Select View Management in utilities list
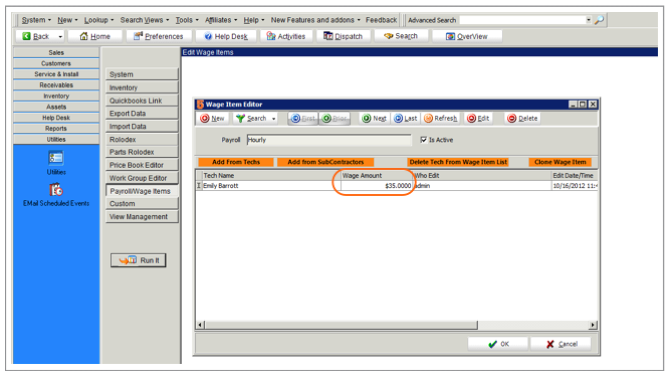 (142, 216)
